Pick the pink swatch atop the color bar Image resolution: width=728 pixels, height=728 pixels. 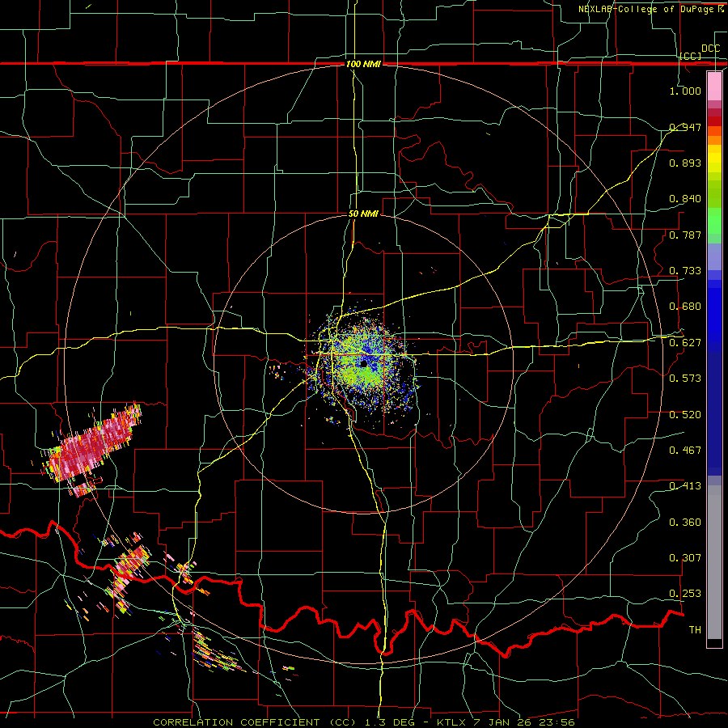click(x=714, y=87)
